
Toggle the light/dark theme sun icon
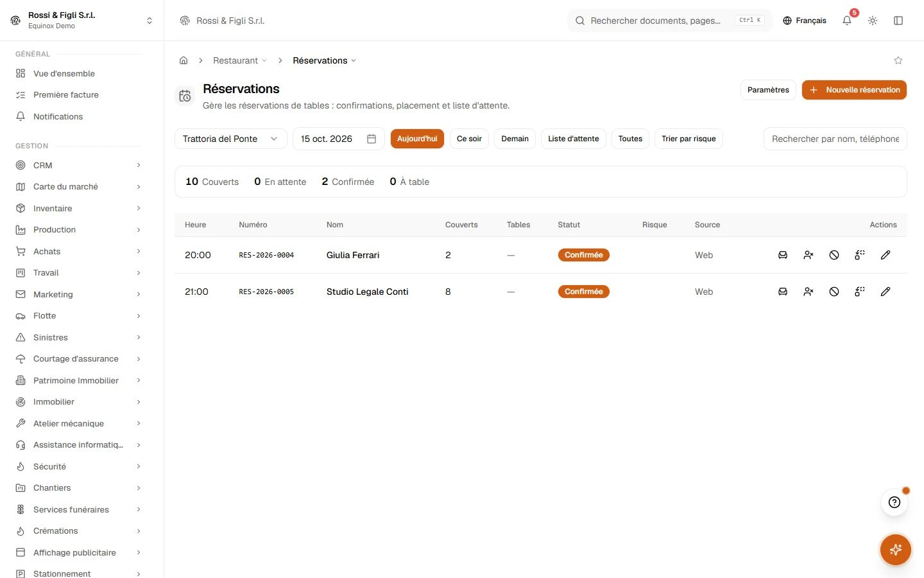(x=873, y=21)
